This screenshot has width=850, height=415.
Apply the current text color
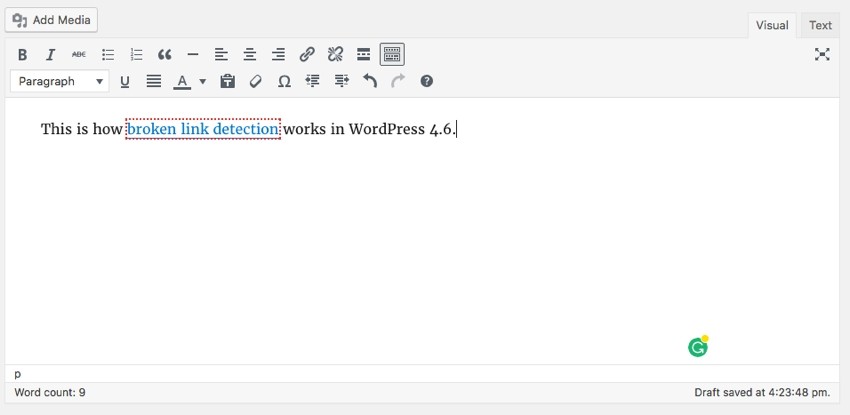click(182, 81)
